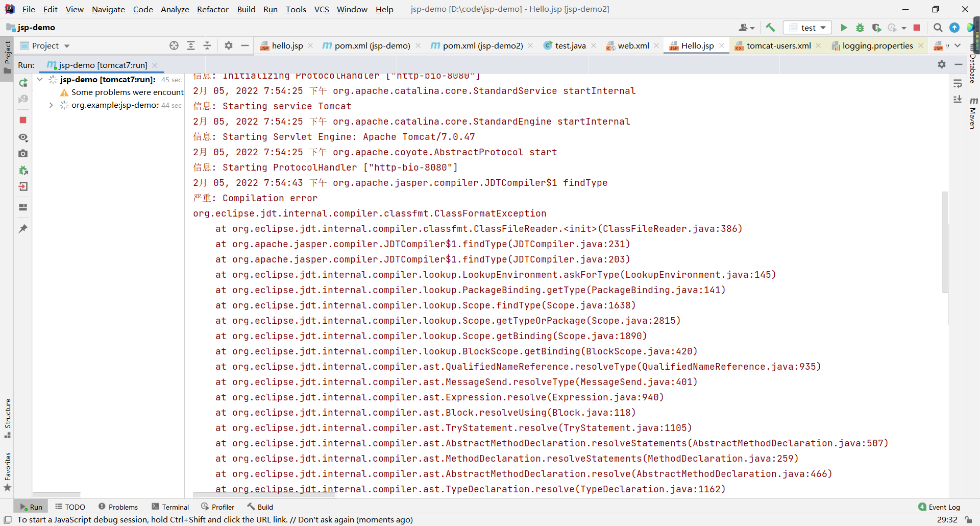Open the Build tool window
The width and height of the screenshot is (980, 526).
coord(260,507)
